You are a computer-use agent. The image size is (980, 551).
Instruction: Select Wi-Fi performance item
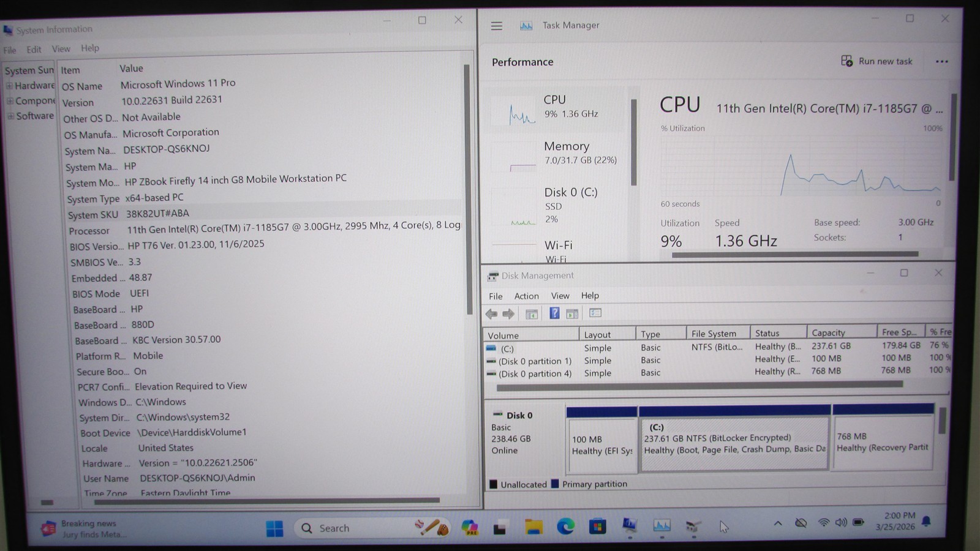557,250
